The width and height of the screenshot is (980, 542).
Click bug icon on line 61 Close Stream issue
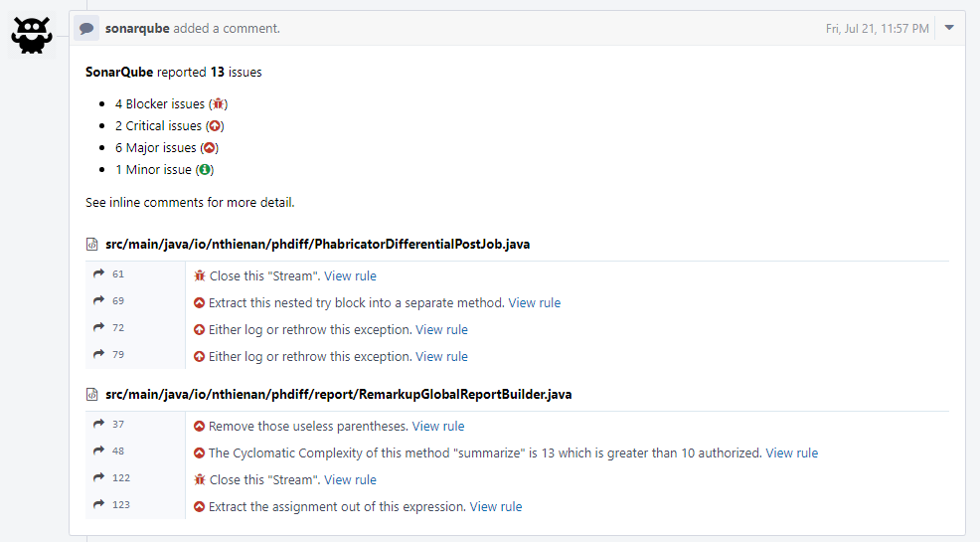tap(200, 275)
